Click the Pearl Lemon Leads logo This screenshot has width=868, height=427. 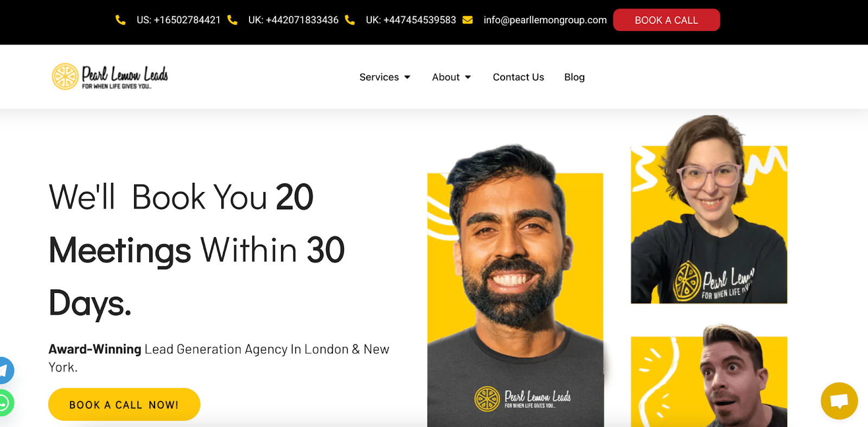[x=110, y=77]
